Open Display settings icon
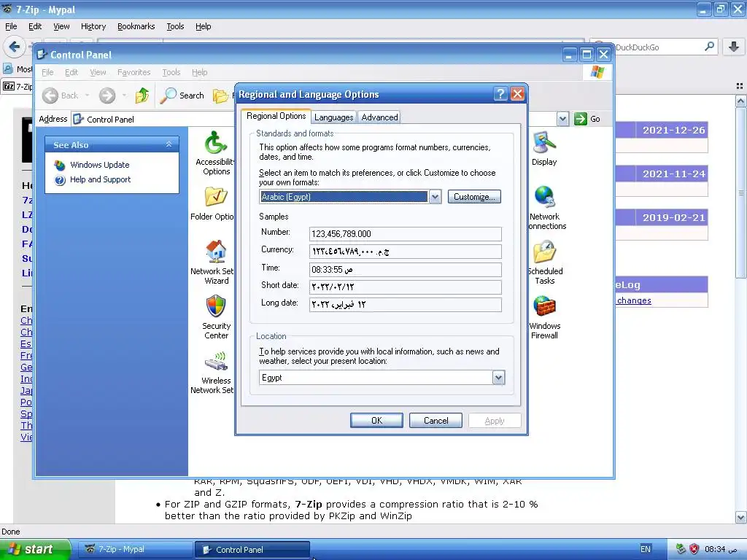The height and width of the screenshot is (560, 747). (x=544, y=142)
